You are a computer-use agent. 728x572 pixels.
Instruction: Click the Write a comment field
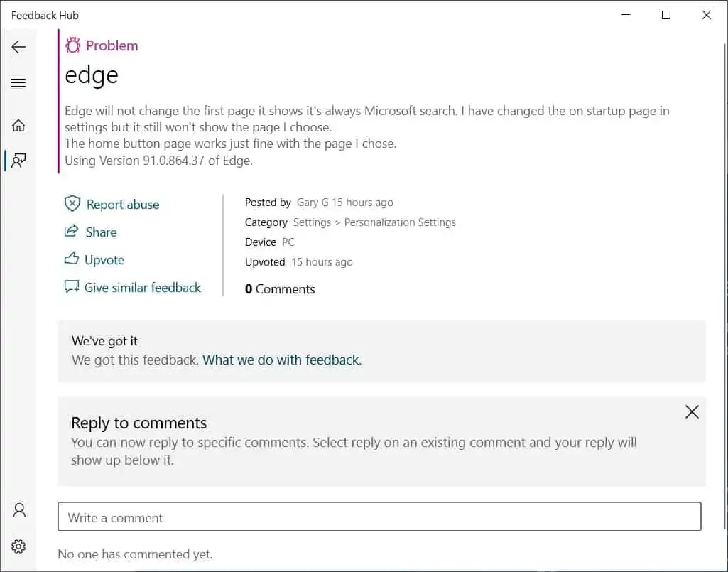379,517
